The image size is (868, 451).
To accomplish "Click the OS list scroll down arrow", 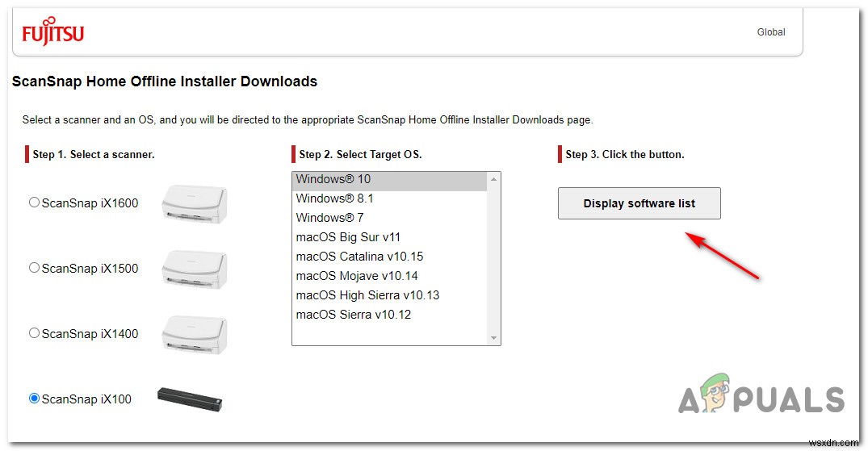I will click(493, 338).
